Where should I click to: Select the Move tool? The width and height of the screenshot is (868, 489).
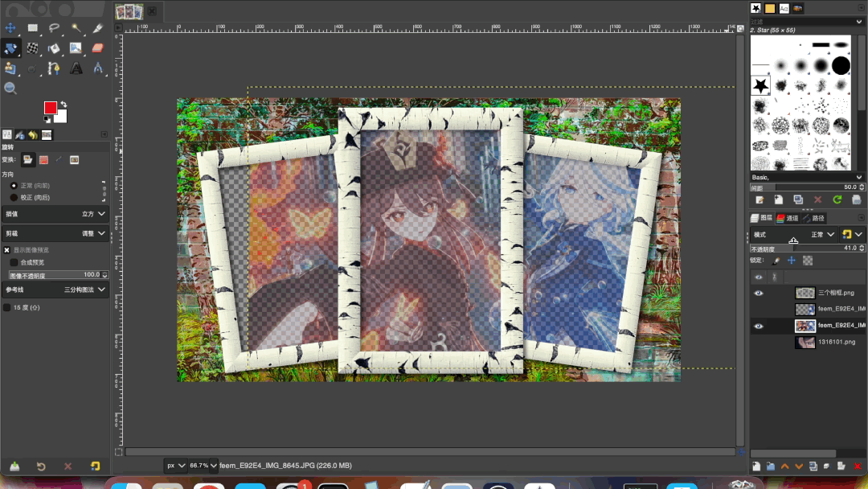(x=10, y=27)
